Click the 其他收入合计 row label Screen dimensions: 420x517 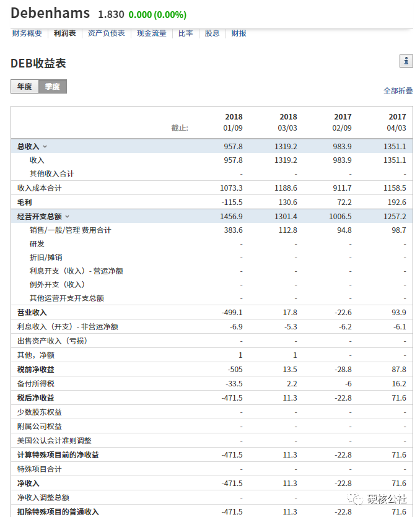click(x=52, y=174)
